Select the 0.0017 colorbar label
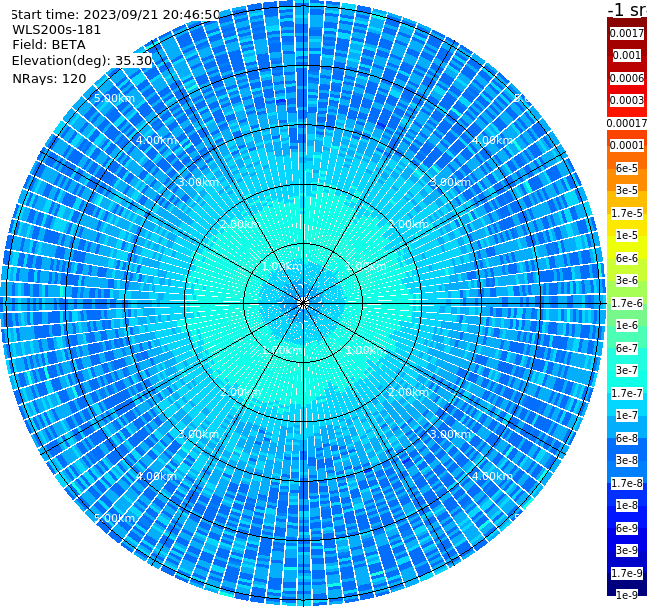The height and width of the screenshot is (607, 647). (x=627, y=33)
